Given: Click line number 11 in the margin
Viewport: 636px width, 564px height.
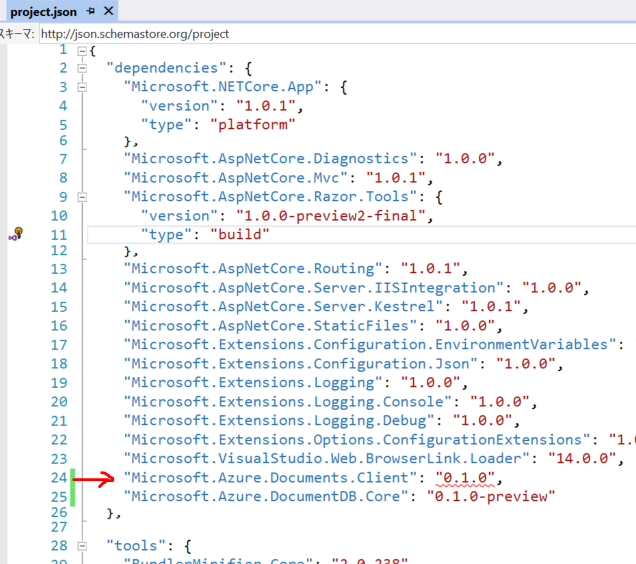Looking at the screenshot, I should coord(59,235).
